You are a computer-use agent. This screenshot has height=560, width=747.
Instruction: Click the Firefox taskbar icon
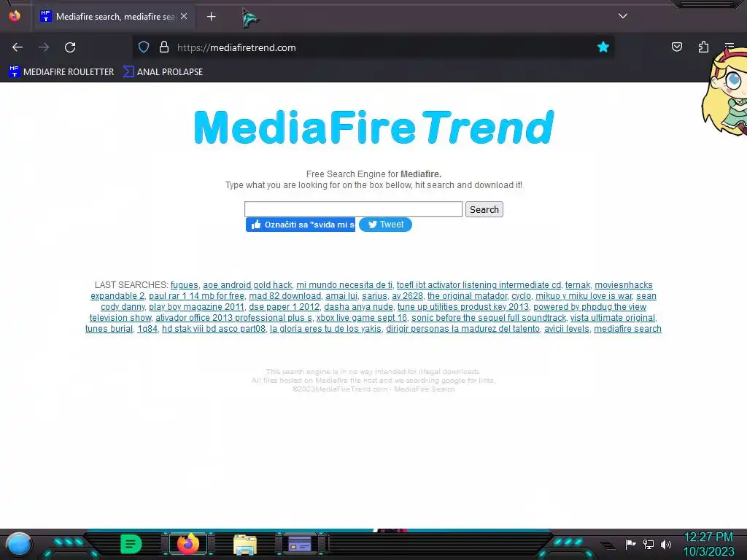188,544
